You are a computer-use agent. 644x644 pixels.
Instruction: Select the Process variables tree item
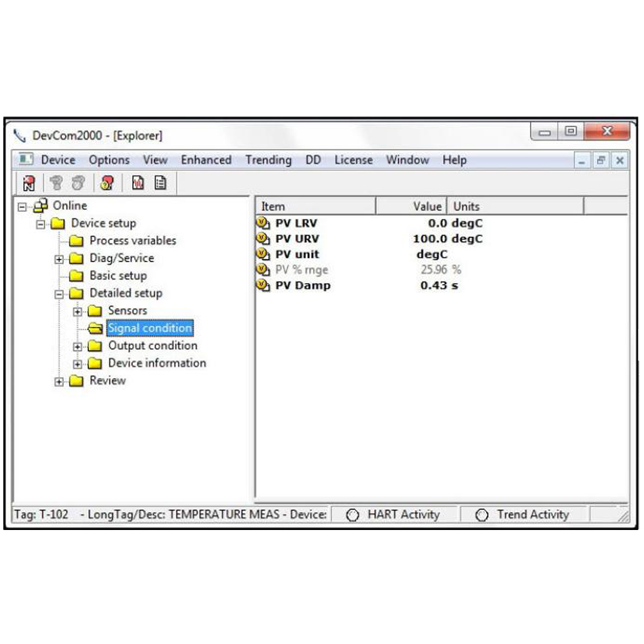pyautogui.click(x=133, y=241)
